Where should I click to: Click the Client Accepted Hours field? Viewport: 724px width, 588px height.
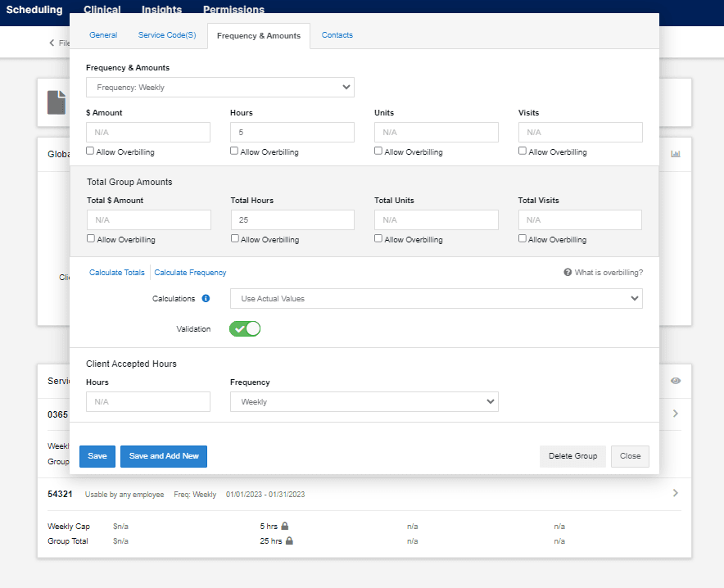148,401
